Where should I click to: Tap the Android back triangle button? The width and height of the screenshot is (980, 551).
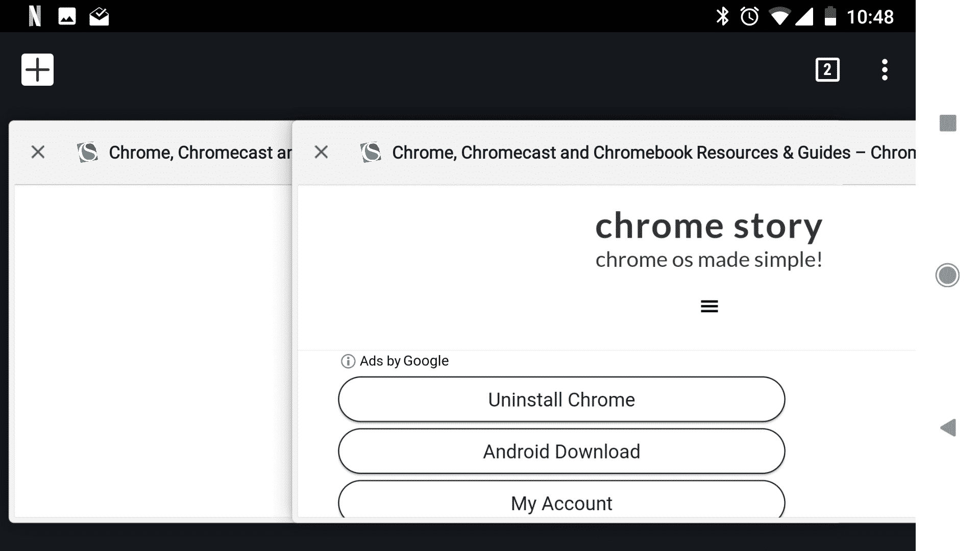[947, 428]
